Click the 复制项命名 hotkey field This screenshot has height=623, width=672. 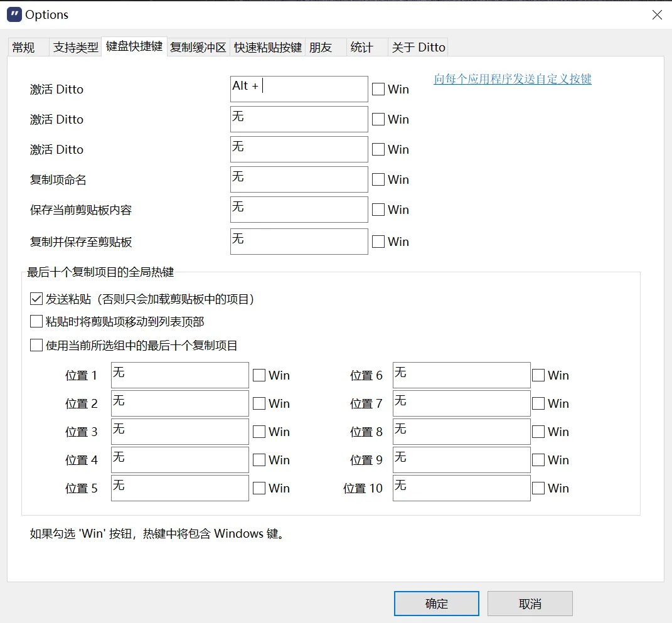point(299,179)
